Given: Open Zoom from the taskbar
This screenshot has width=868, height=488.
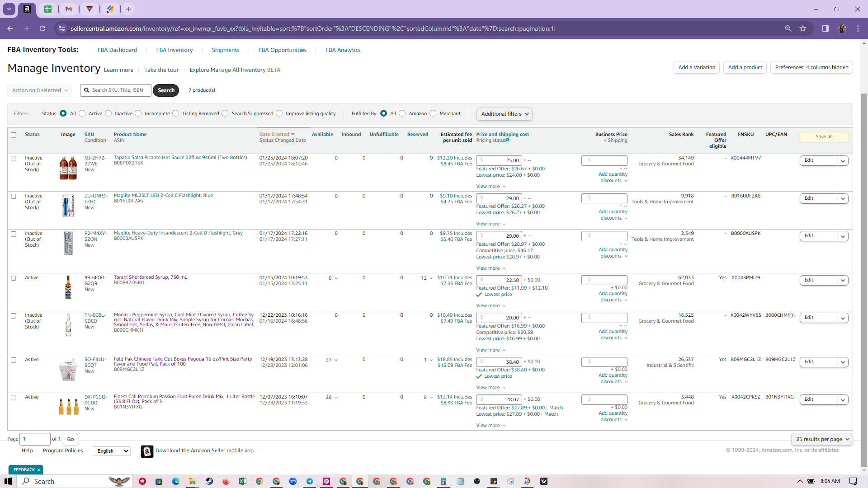Looking at the screenshot, I should tap(293, 481).
